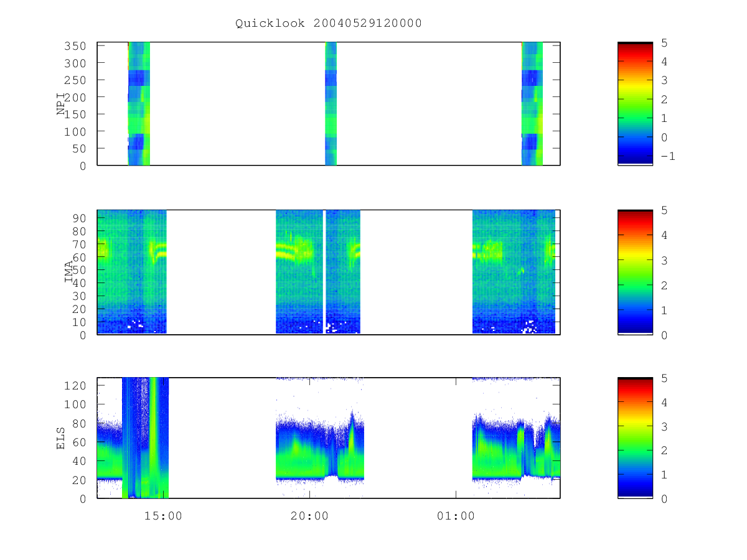Click the 120 tick on ELS axis

click(x=77, y=385)
